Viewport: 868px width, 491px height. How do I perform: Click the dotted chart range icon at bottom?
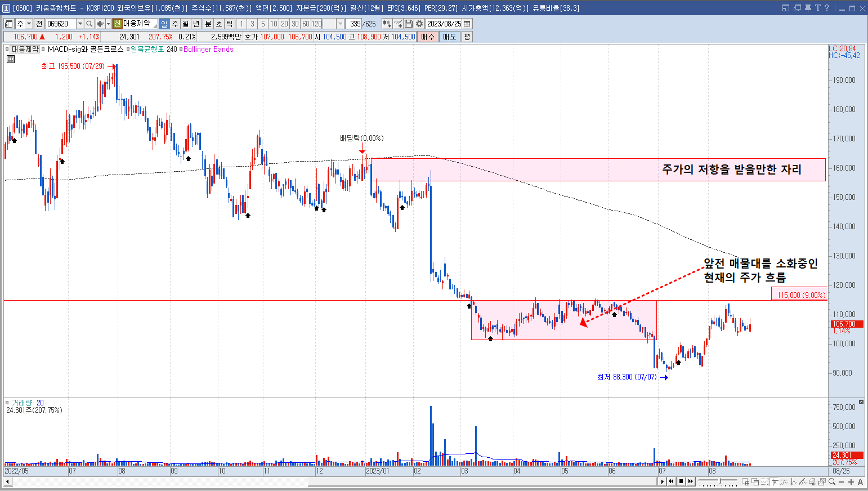point(764,481)
